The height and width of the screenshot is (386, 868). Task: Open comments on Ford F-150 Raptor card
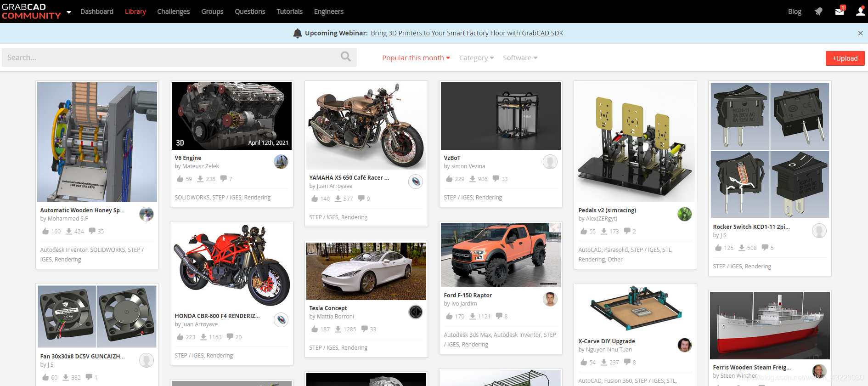point(499,316)
